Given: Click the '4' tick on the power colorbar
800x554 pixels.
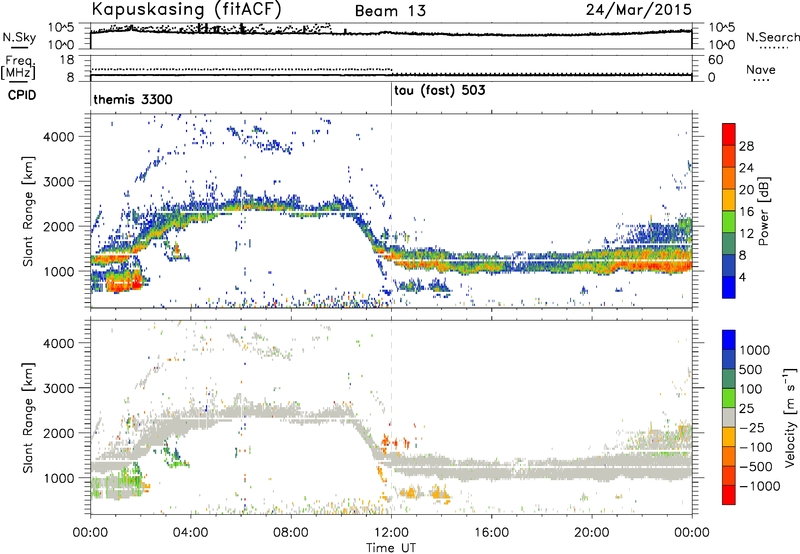Looking at the screenshot, I should tap(743, 277).
